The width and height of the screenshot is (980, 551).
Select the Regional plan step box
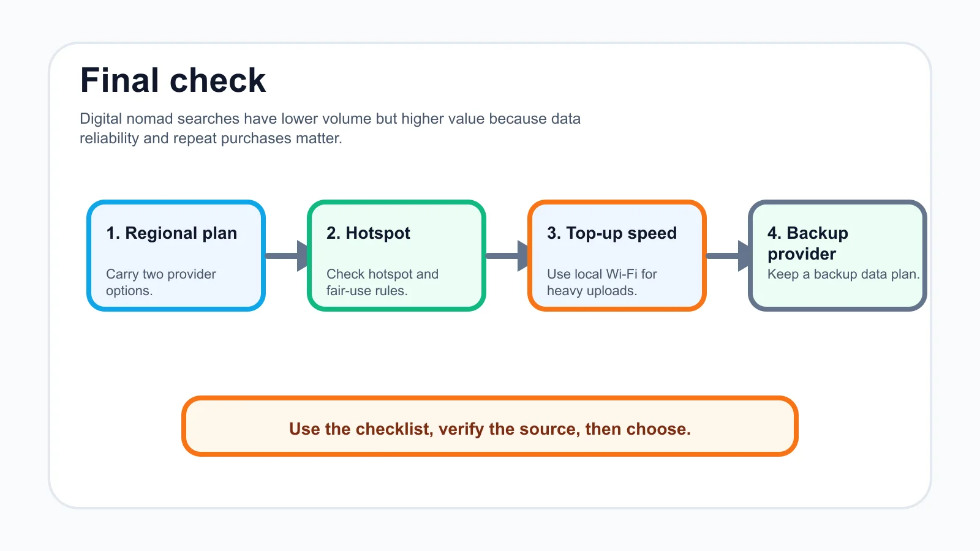click(176, 255)
